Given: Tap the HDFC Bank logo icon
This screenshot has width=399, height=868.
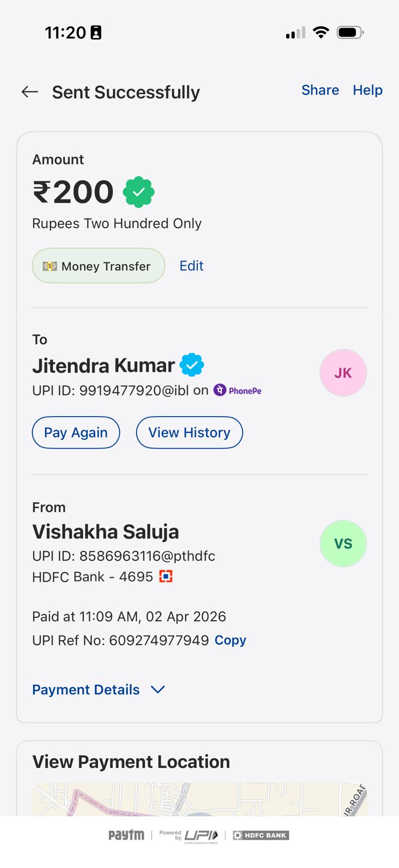Looking at the screenshot, I should pos(166,576).
